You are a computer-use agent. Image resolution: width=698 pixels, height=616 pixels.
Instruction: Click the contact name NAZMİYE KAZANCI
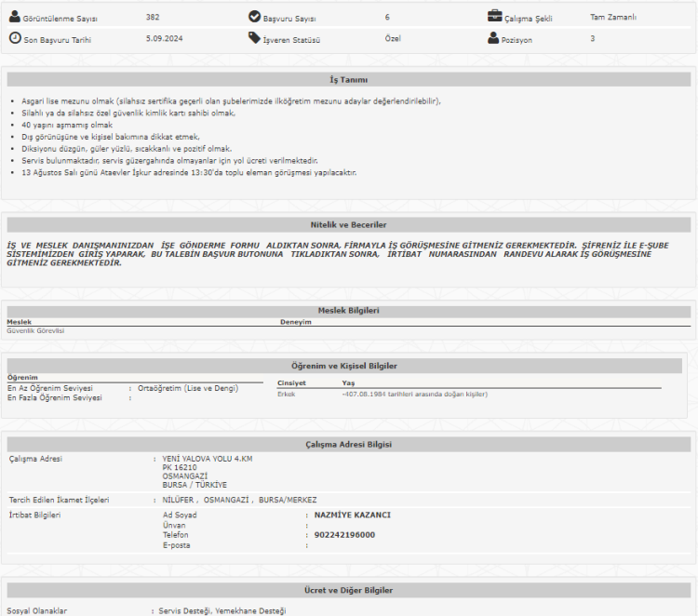tap(352, 515)
